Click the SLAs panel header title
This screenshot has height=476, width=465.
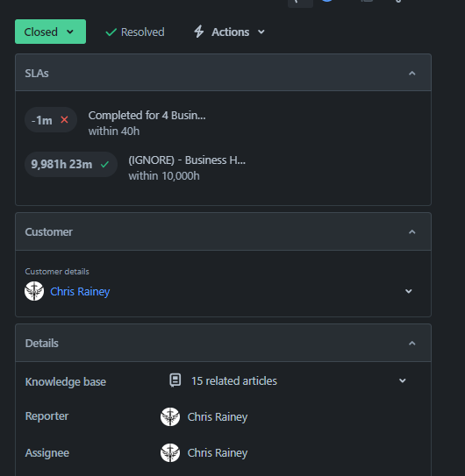pyautogui.click(x=37, y=73)
